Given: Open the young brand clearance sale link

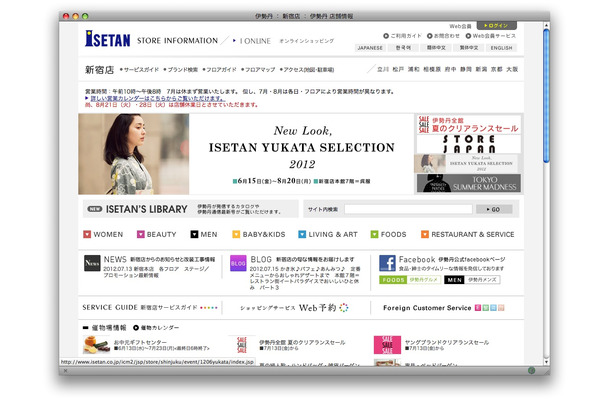Looking at the screenshot, I should [447, 342].
